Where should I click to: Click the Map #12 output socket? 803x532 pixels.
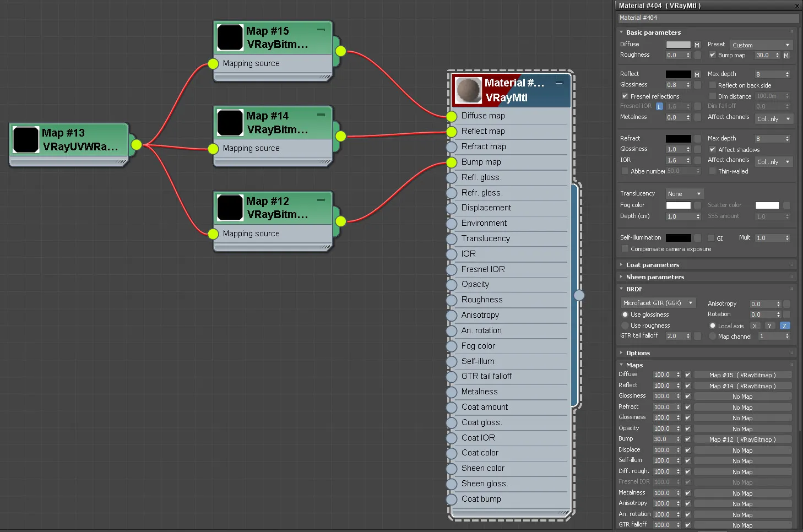[341, 221]
